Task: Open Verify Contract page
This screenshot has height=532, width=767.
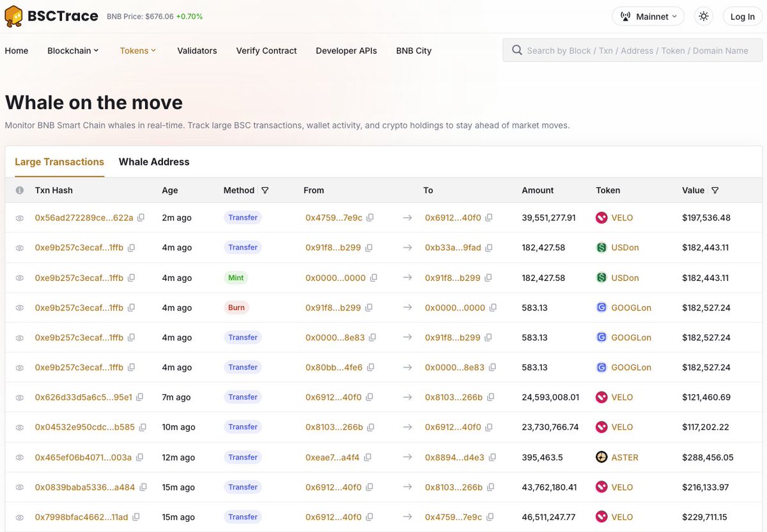Action: point(267,50)
